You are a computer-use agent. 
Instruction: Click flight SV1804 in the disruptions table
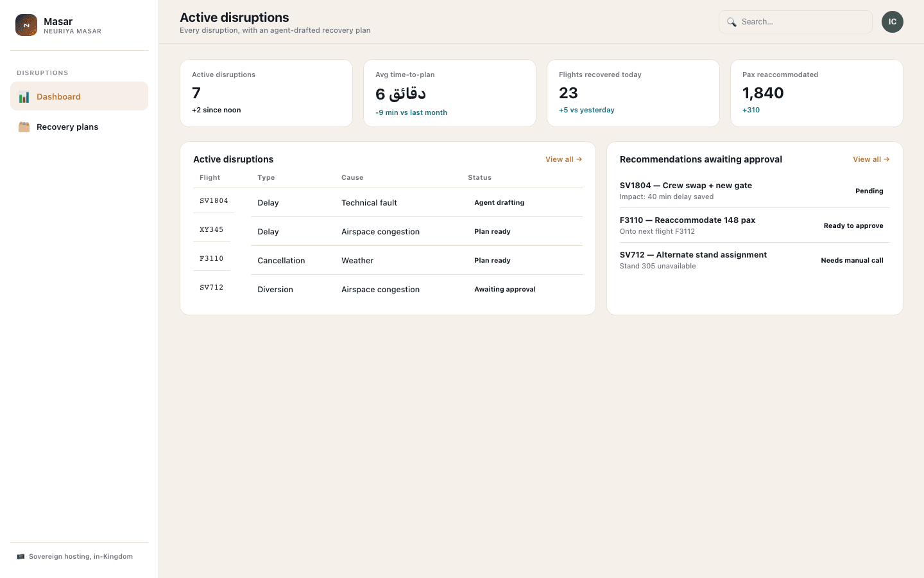tap(214, 201)
